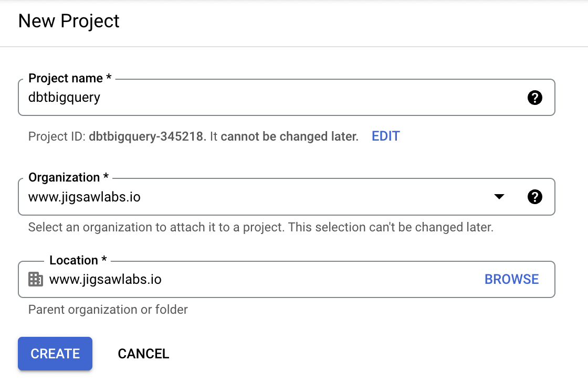The width and height of the screenshot is (588, 383).
Task: Click the Parent organization or folder hint
Action: tap(108, 310)
